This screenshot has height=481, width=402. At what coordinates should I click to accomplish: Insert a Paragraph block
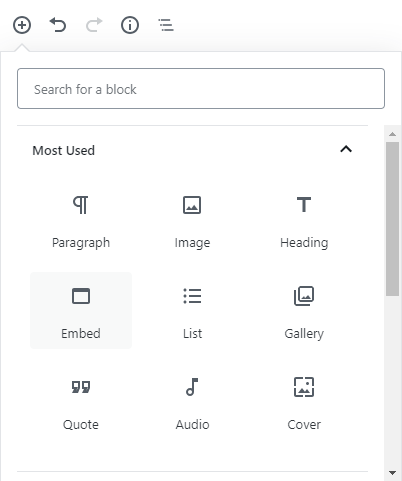click(81, 219)
